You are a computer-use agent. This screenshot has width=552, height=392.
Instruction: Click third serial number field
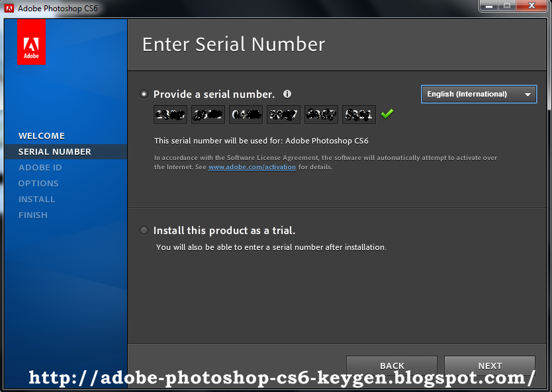click(246, 114)
